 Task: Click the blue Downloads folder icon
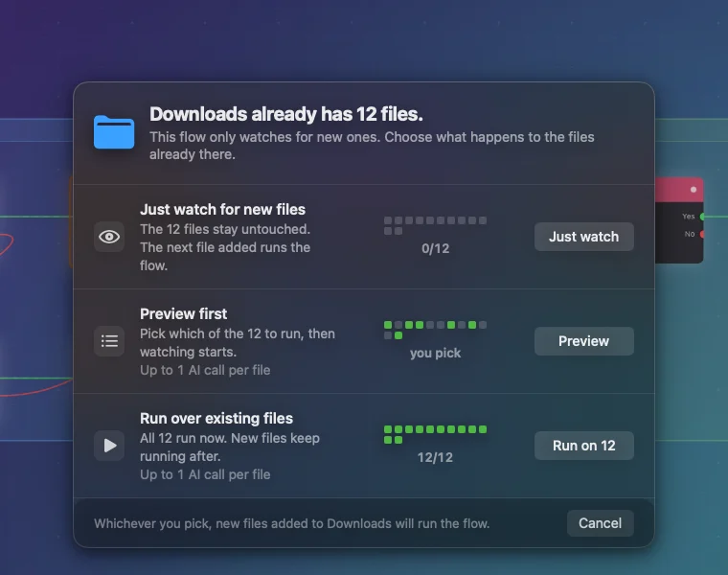114,132
